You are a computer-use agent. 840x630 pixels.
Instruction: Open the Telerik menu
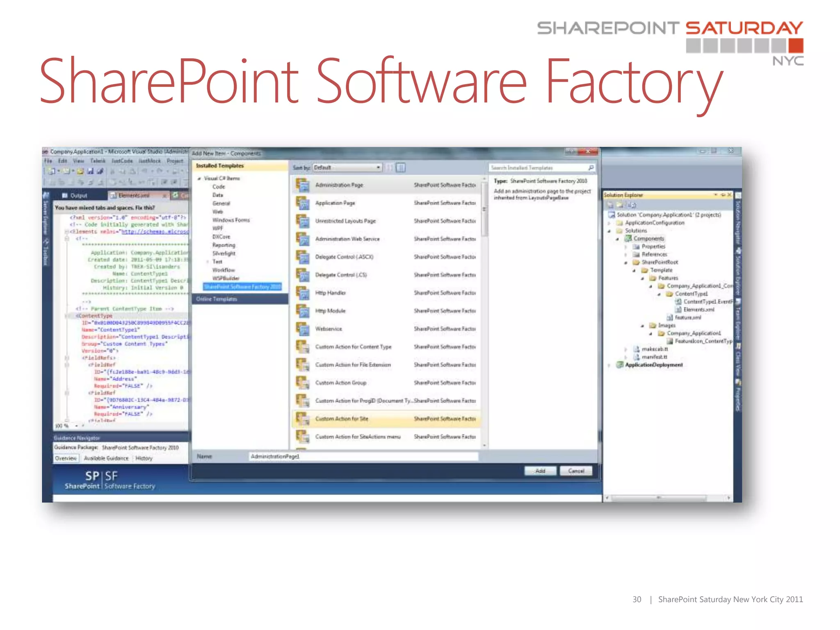pyautogui.click(x=98, y=161)
